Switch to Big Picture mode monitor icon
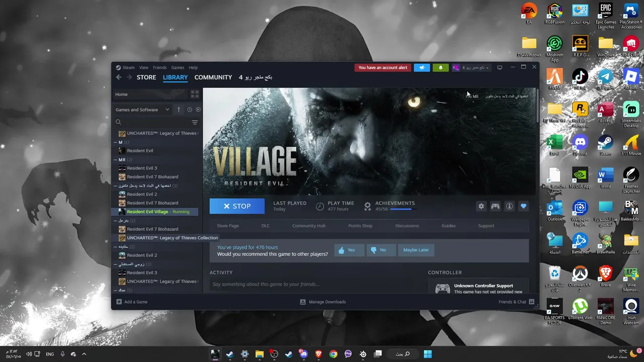This screenshot has width=644, height=362. point(500,67)
